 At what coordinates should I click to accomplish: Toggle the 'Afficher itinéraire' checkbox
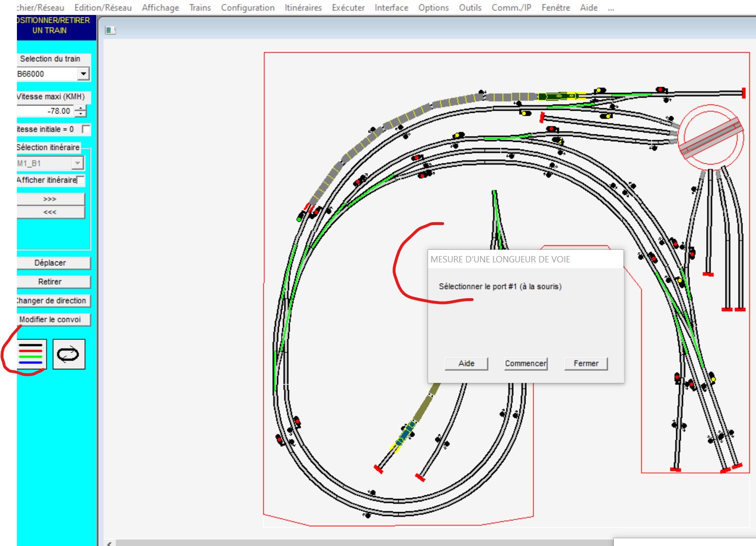(81, 180)
